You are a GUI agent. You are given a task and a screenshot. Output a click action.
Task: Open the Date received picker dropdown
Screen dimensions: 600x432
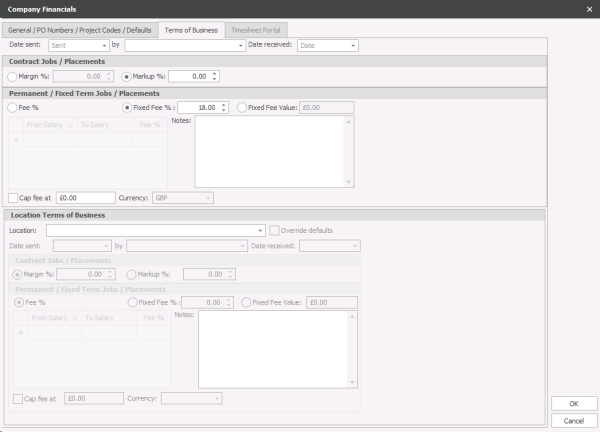[352, 46]
